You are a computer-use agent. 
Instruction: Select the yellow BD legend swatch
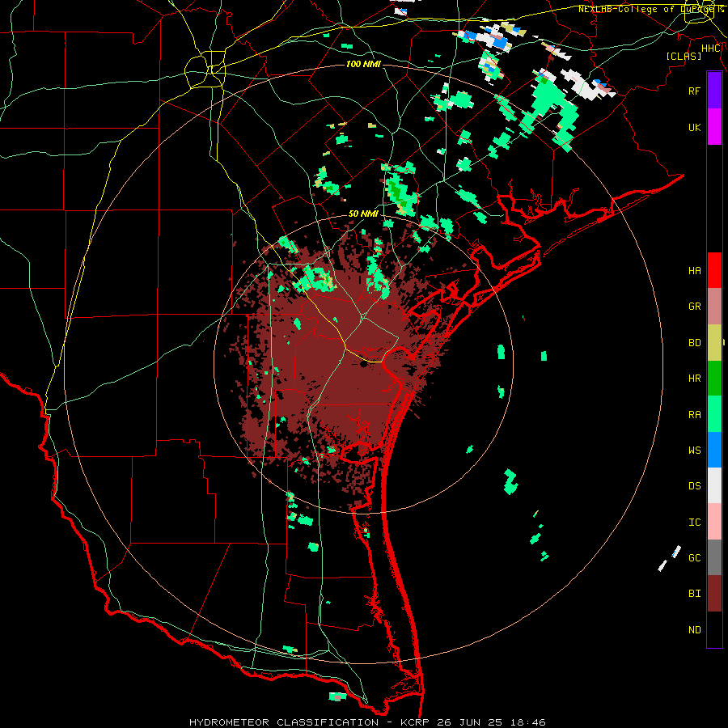(x=714, y=343)
